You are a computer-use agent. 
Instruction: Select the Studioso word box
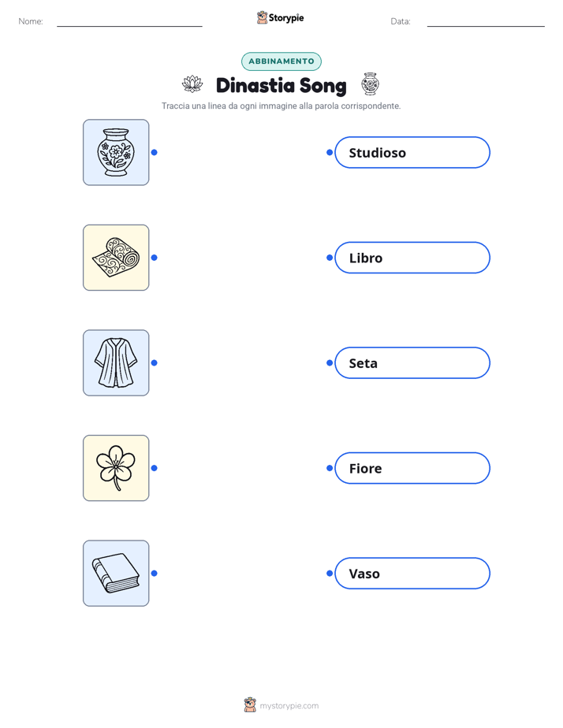(x=412, y=152)
